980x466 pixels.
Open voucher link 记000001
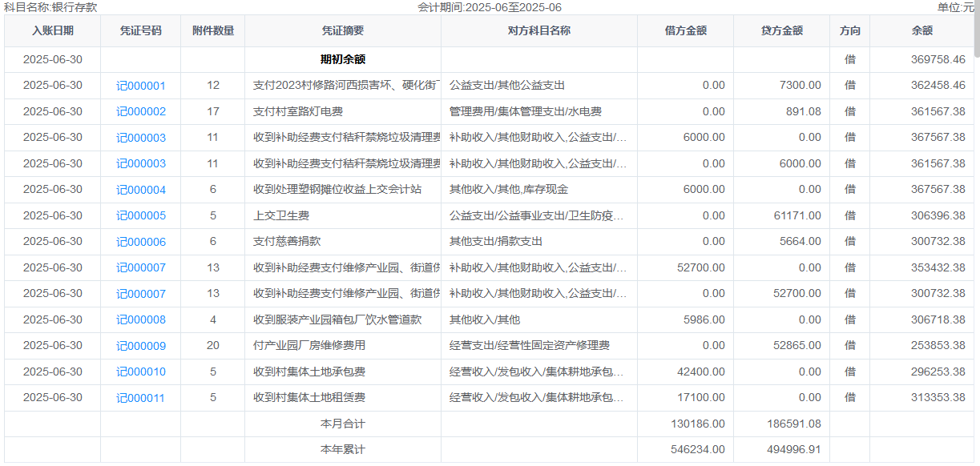[140, 86]
